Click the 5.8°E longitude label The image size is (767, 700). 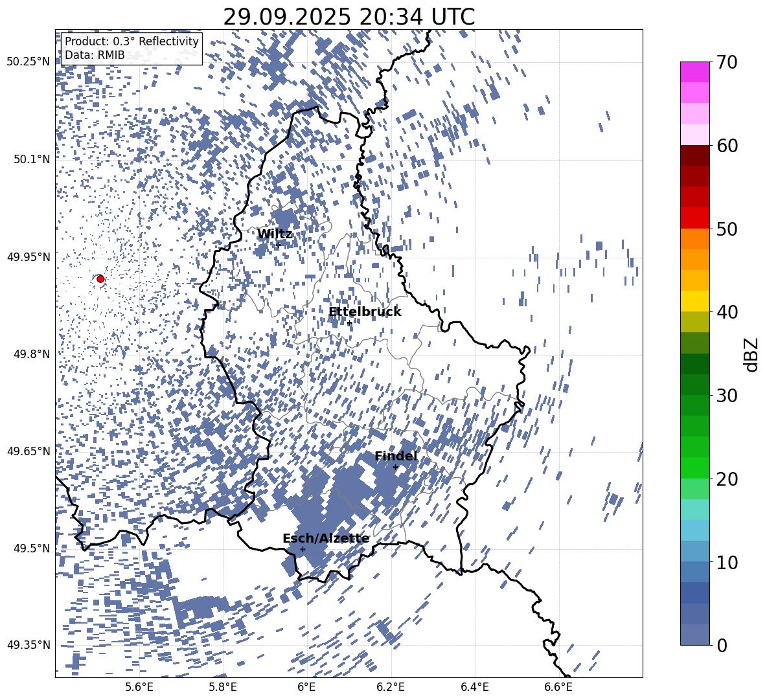(x=223, y=687)
